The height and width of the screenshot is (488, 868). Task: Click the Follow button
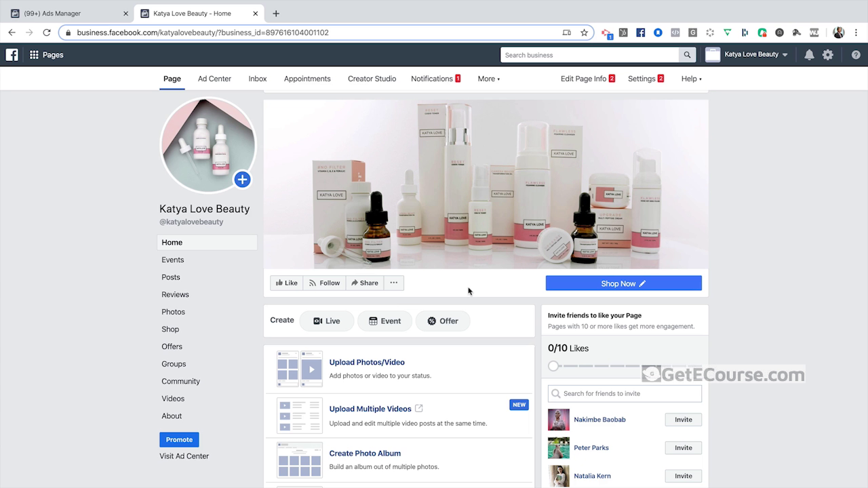tap(324, 283)
